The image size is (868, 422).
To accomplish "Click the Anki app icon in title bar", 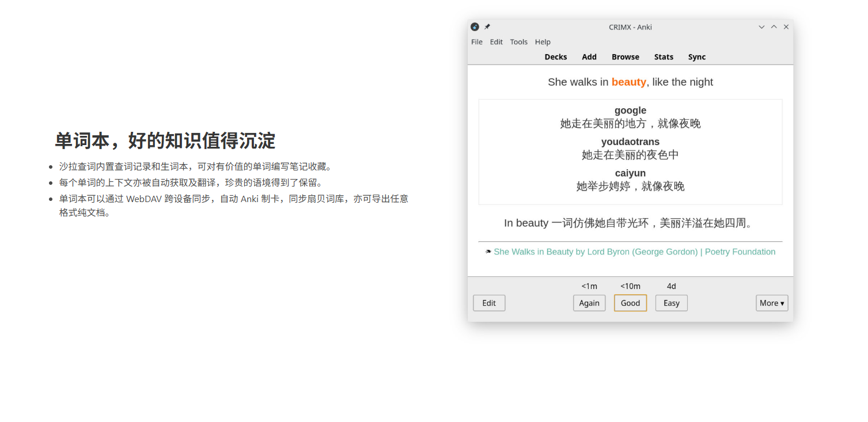I will [x=475, y=27].
